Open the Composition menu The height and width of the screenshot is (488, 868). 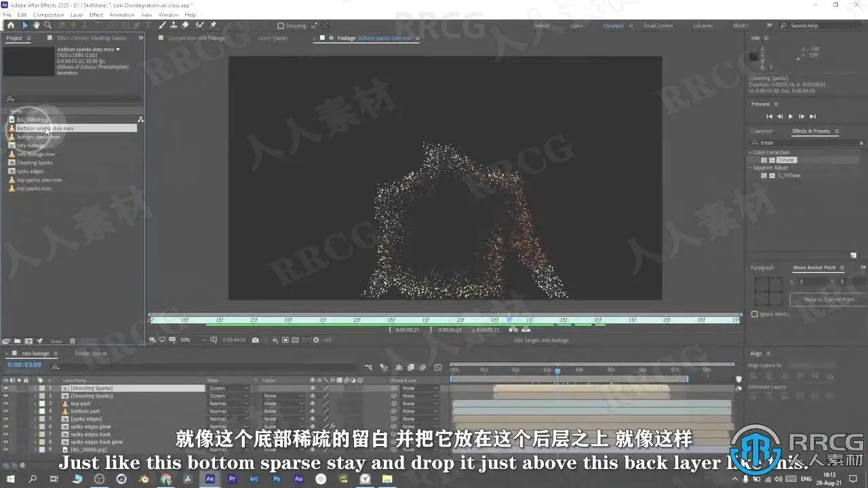(x=48, y=14)
